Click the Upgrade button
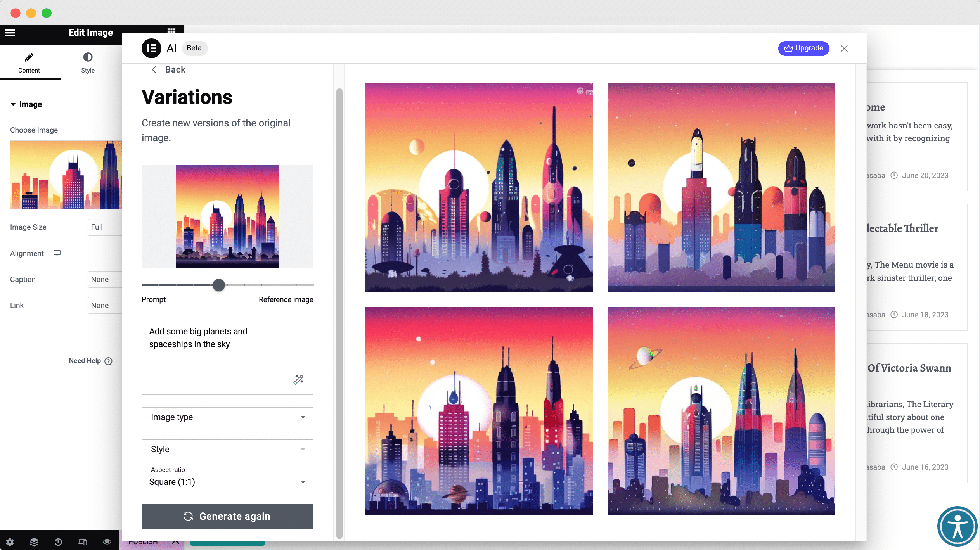 pos(803,48)
